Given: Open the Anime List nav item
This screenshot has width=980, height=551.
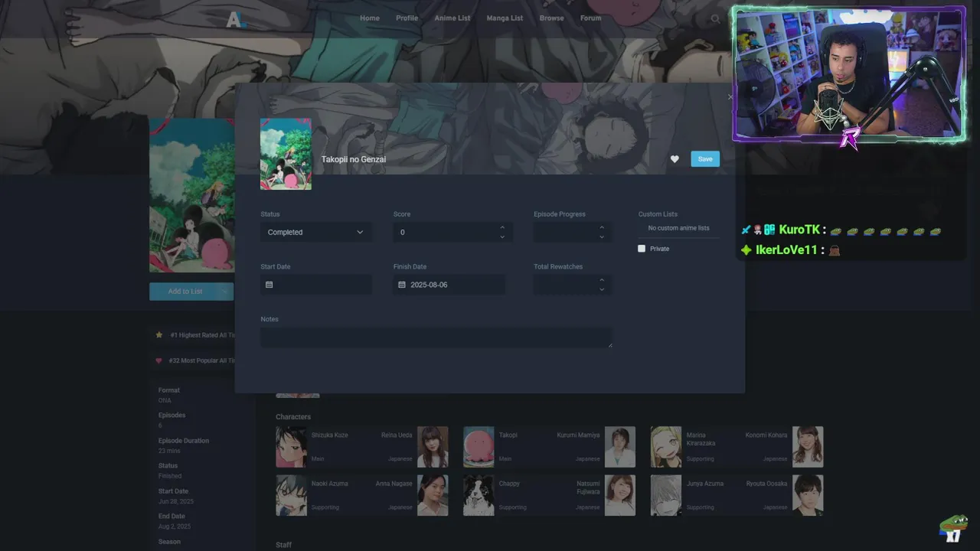Looking at the screenshot, I should point(452,18).
